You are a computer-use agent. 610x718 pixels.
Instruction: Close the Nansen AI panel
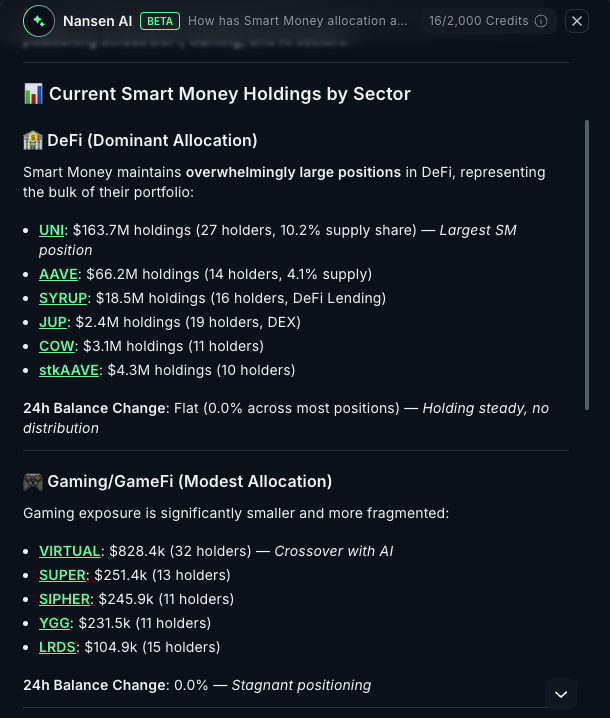click(577, 21)
